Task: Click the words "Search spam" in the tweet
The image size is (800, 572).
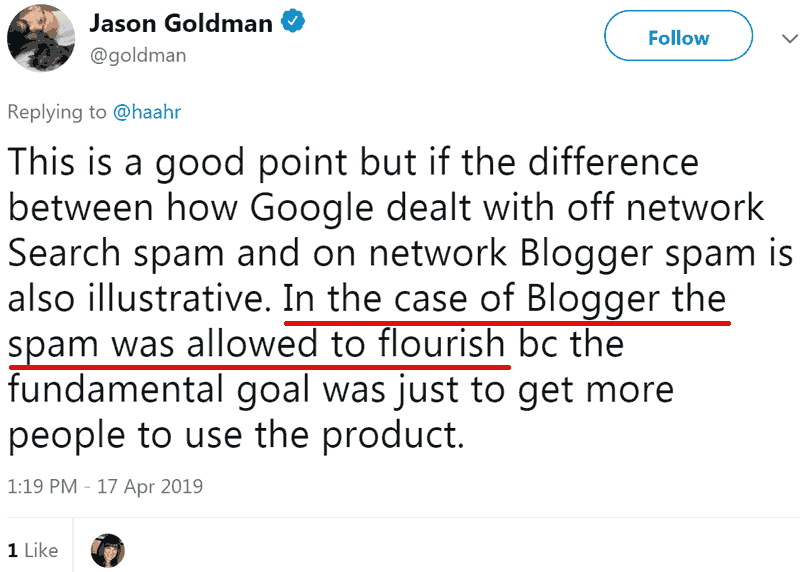Action: (x=110, y=254)
